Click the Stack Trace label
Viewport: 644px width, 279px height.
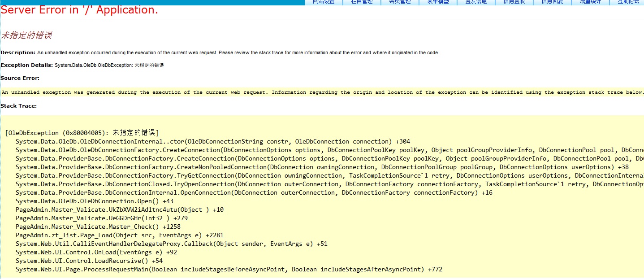pyautogui.click(x=19, y=106)
